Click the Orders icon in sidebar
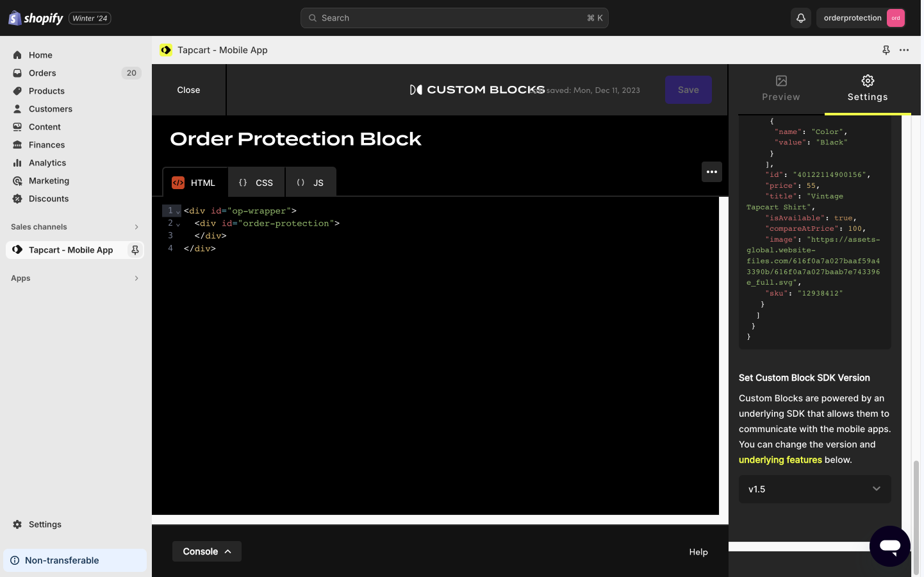Viewport: 924px width, 577px height. click(17, 73)
